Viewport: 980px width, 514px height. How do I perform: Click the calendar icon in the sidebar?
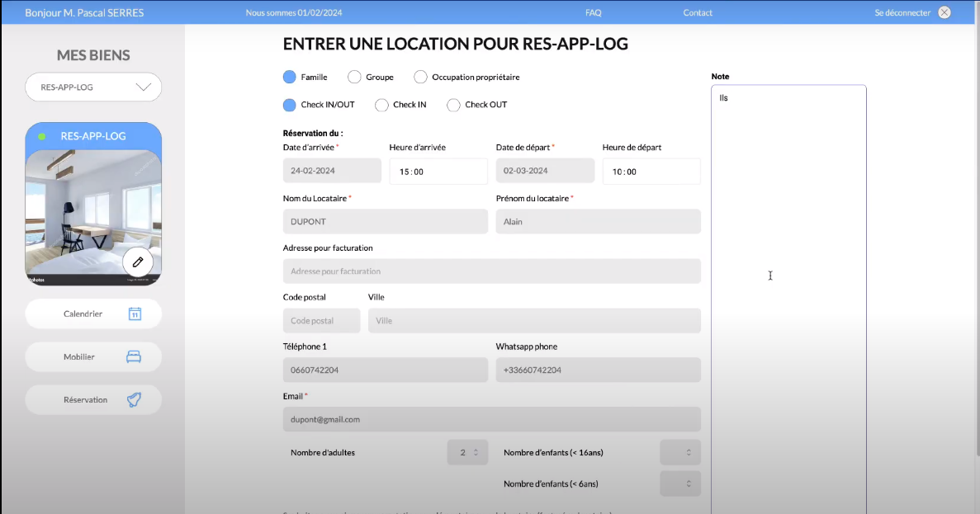click(x=135, y=314)
